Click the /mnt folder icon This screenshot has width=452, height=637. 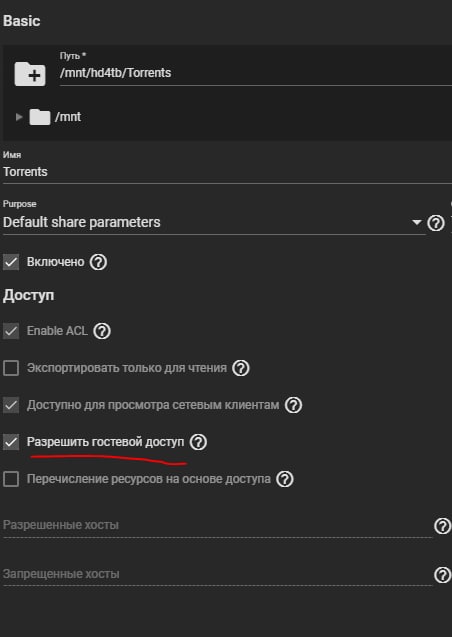click(40, 117)
